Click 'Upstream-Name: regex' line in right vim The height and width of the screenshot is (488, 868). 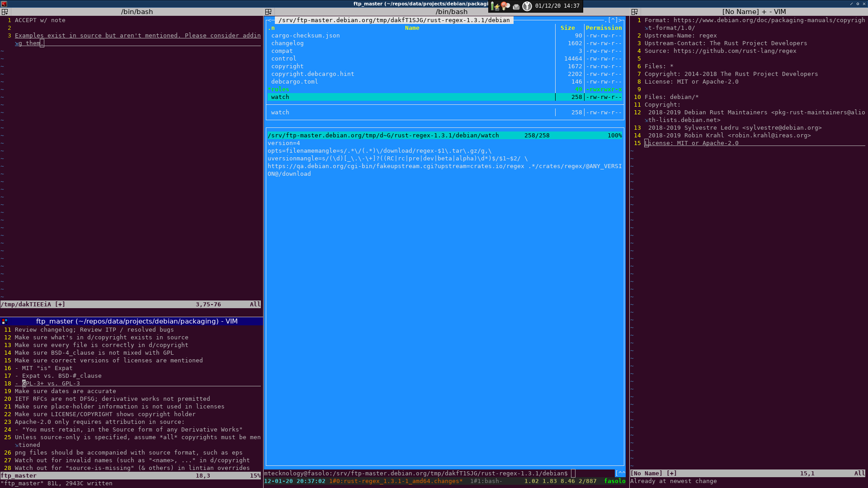click(680, 36)
